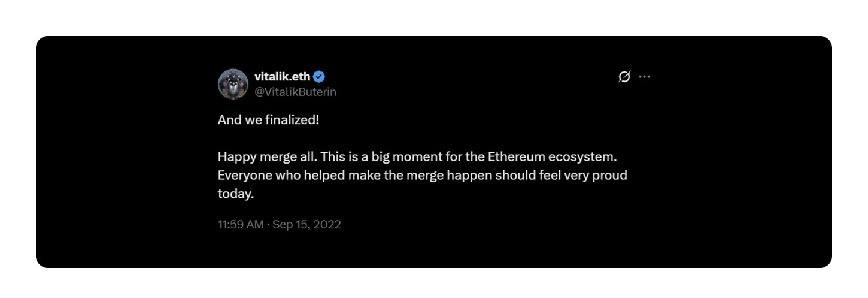The image size is (868, 298).
Task: Click the "And we finalized!" line
Action: (x=268, y=119)
